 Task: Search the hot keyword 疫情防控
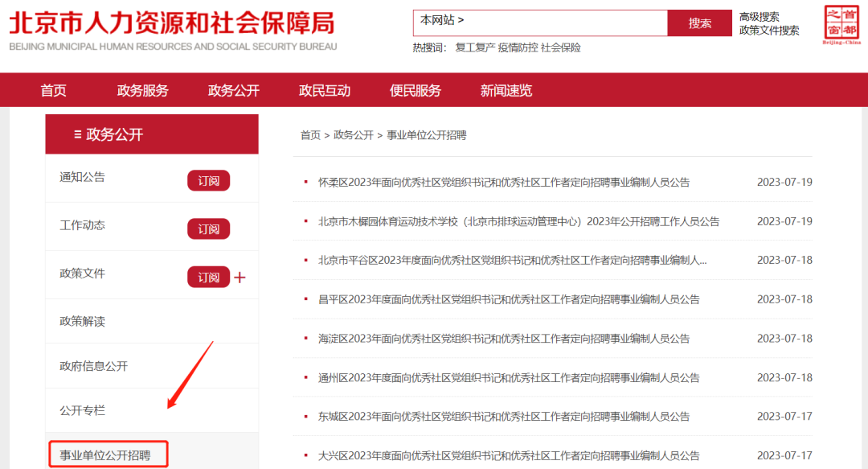pos(518,47)
